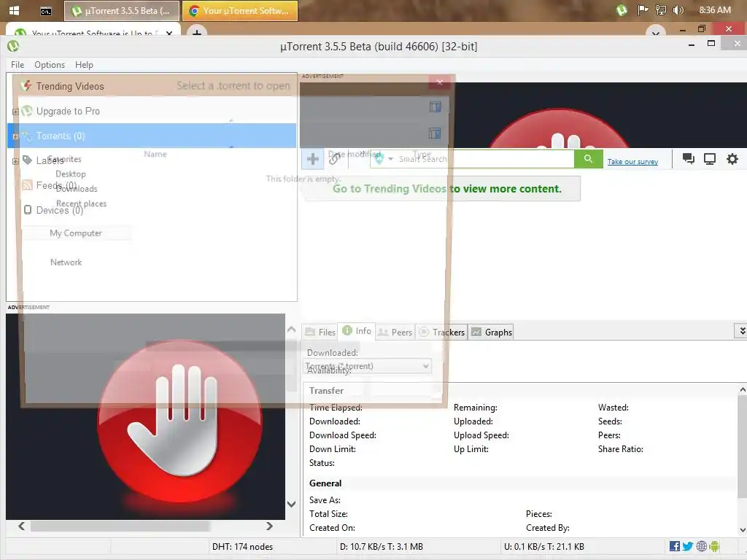The height and width of the screenshot is (560, 747).
Task: Open the Options menu
Action: point(50,65)
